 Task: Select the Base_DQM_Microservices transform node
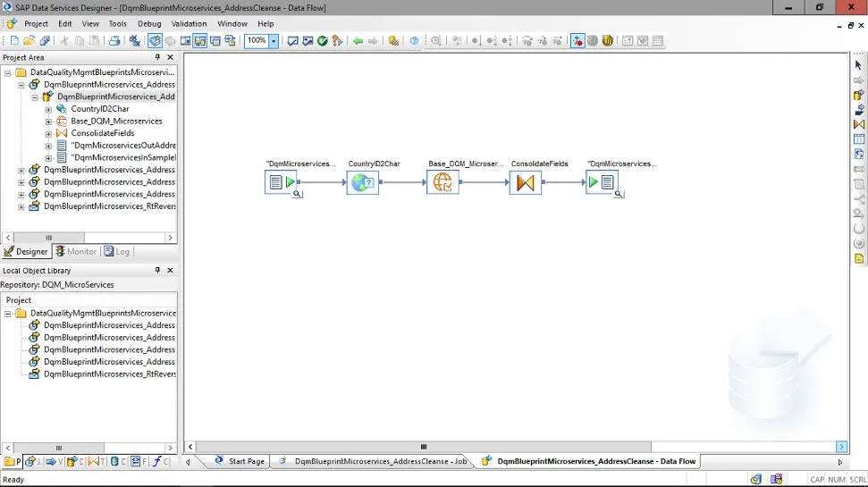point(442,182)
